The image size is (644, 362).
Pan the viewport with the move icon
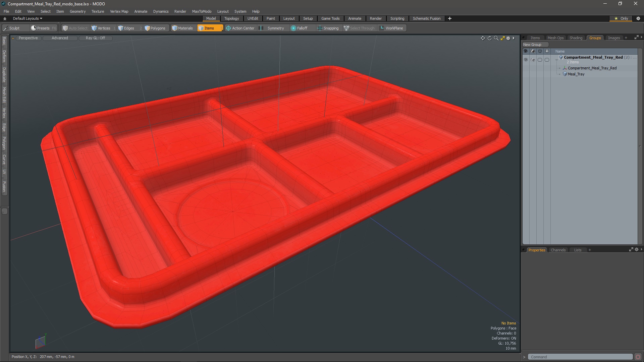pos(483,38)
